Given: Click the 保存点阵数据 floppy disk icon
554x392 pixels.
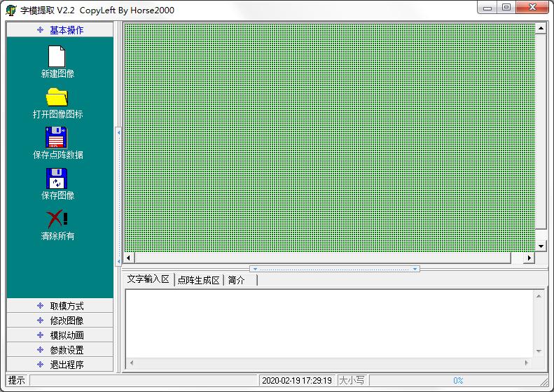Looking at the screenshot, I should pos(57,137).
